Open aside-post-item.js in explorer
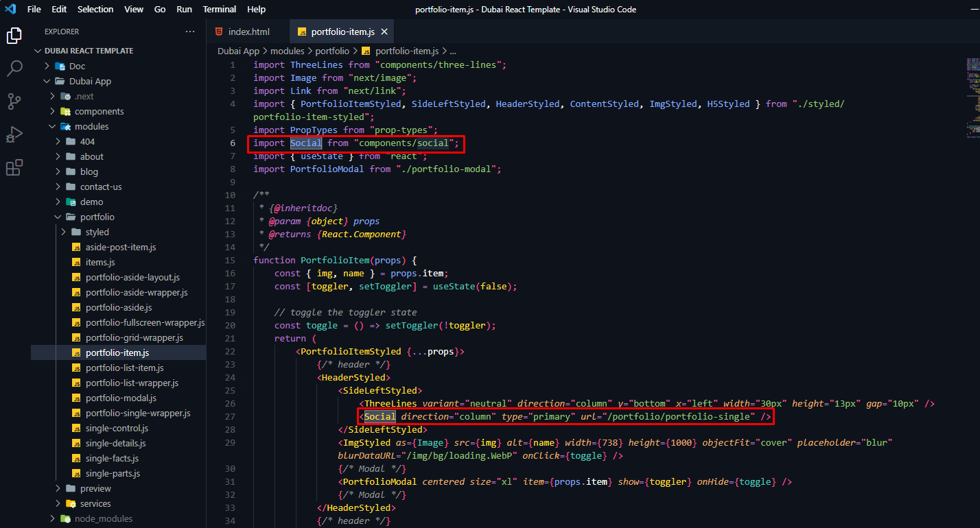The image size is (980, 528). point(121,247)
